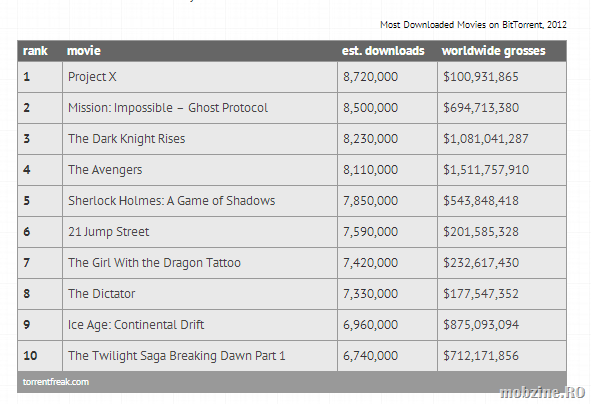The width and height of the screenshot is (591, 404).
Task: Click the 'worldwide grosses' column header
Action: coord(493,51)
